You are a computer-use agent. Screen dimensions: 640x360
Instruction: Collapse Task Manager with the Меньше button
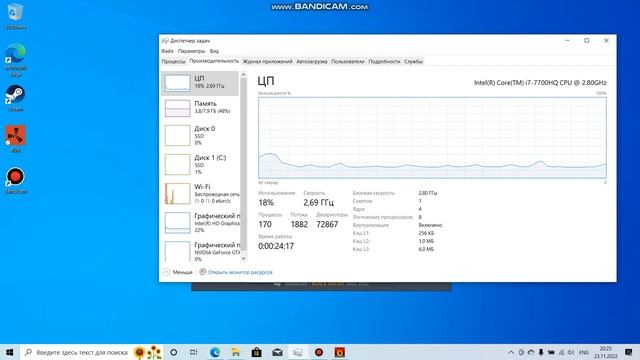coord(178,272)
